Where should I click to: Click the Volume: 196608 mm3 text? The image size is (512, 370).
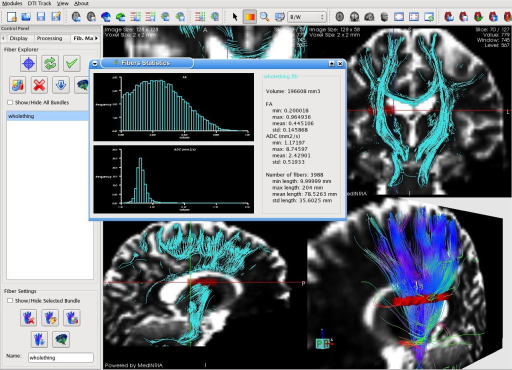tap(293, 91)
